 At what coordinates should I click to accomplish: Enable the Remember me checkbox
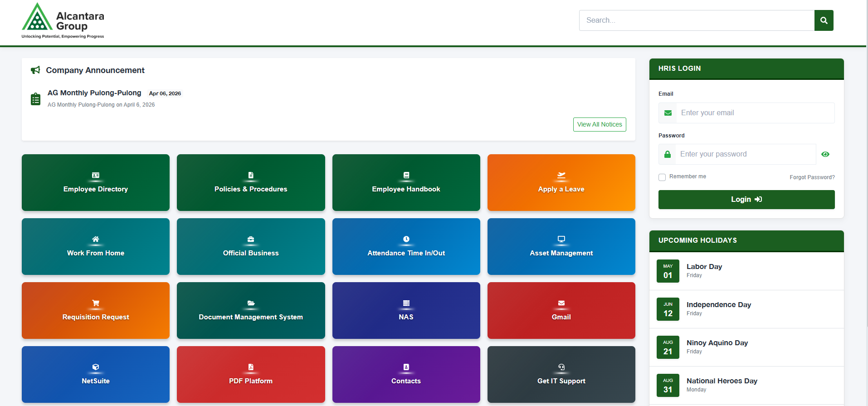[x=662, y=177]
